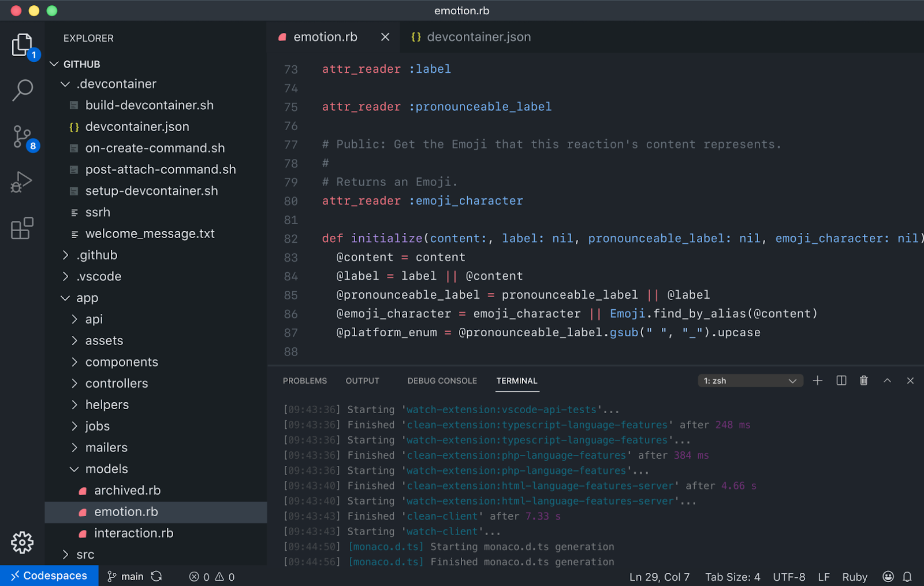Expand the controllers folder
The width and height of the screenshot is (924, 586).
coord(74,383)
